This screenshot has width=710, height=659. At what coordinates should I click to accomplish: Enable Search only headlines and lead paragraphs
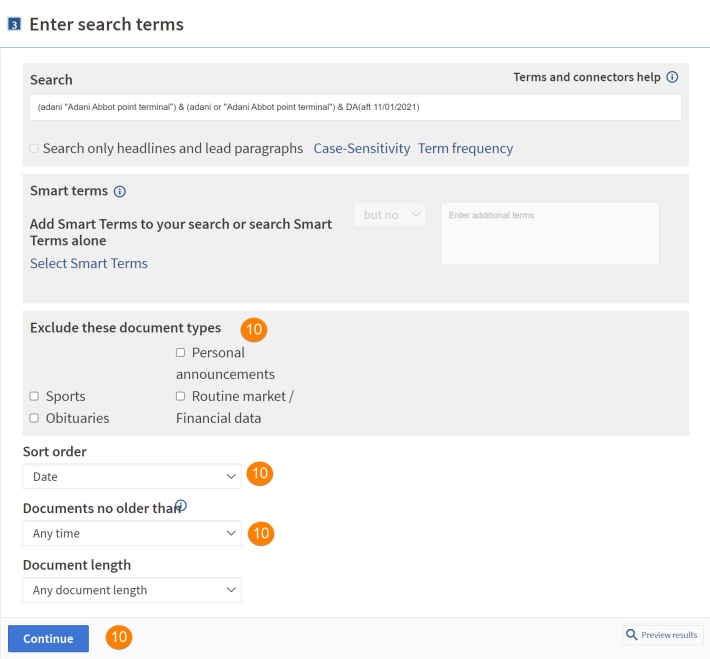(34, 149)
